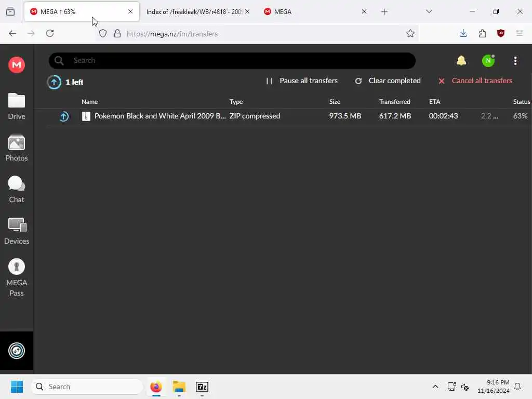This screenshot has width=532, height=399.
Task: Open Firefox recent browsing view icon
Action: pyautogui.click(x=10, y=11)
